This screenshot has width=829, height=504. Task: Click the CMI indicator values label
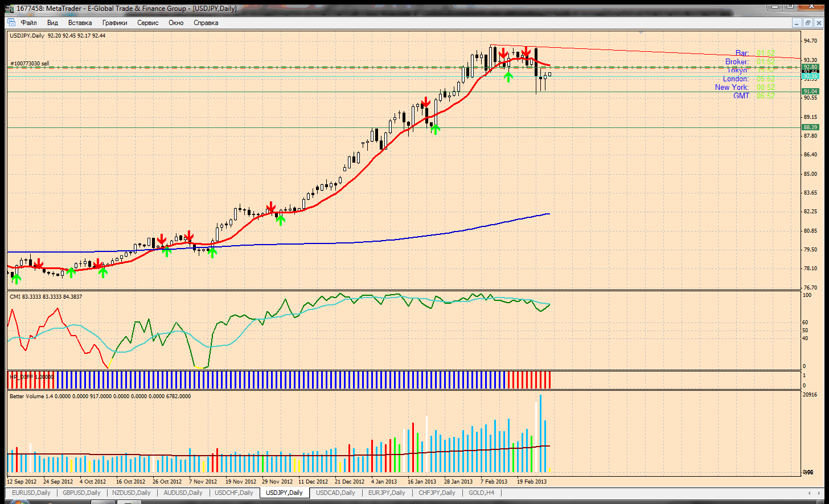(46, 296)
